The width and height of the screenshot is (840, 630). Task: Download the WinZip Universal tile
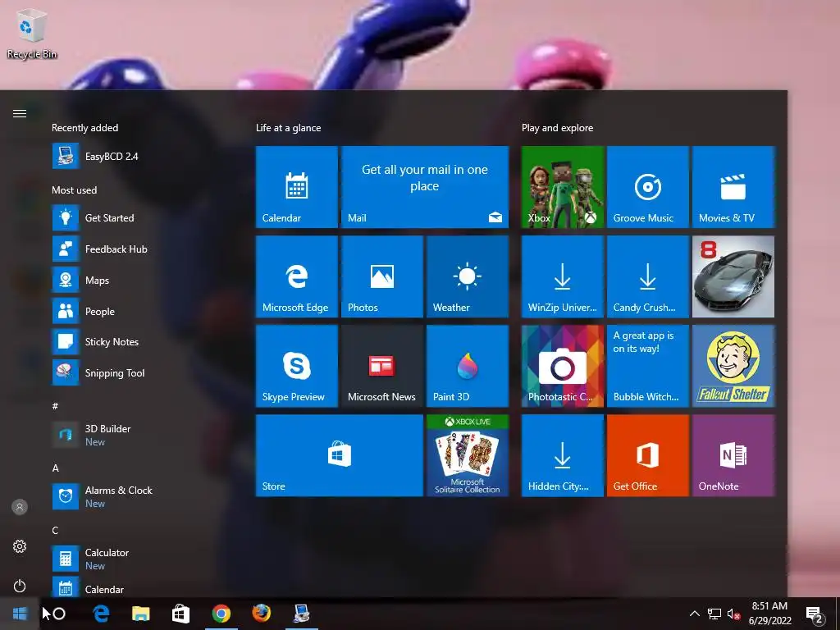click(x=563, y=276)
